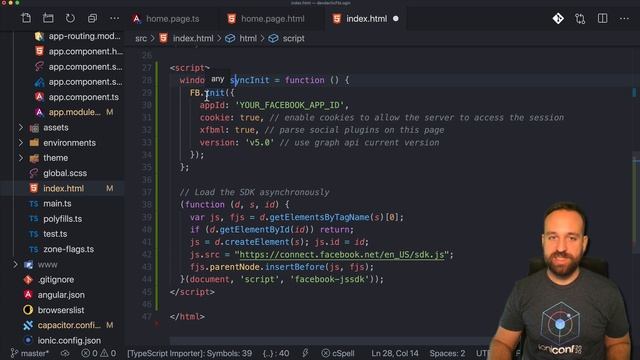Open angular.json file
This screenshot has height=360, width=640.
coord(61,295)
